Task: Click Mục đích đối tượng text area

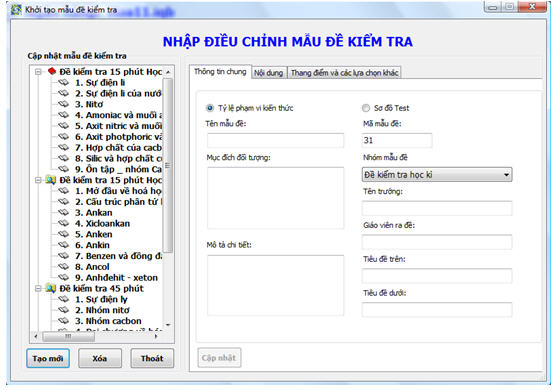Action: click(x=275, y=198)
